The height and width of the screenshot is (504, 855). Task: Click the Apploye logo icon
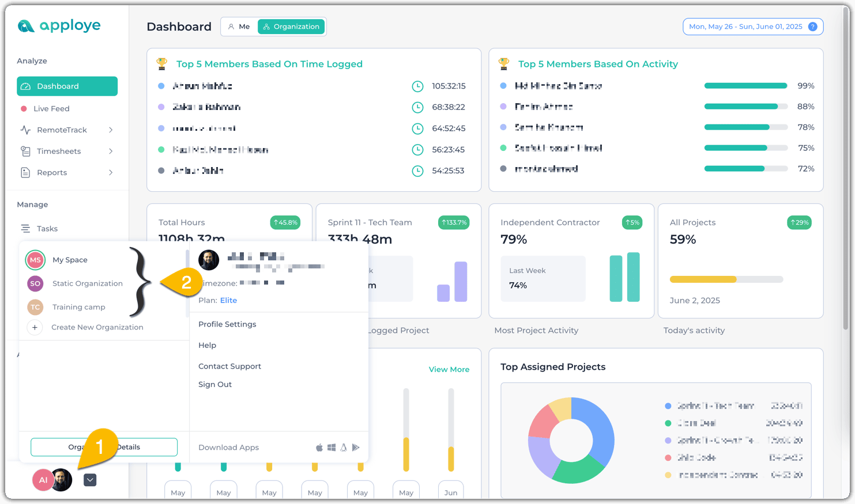point(26,26)
